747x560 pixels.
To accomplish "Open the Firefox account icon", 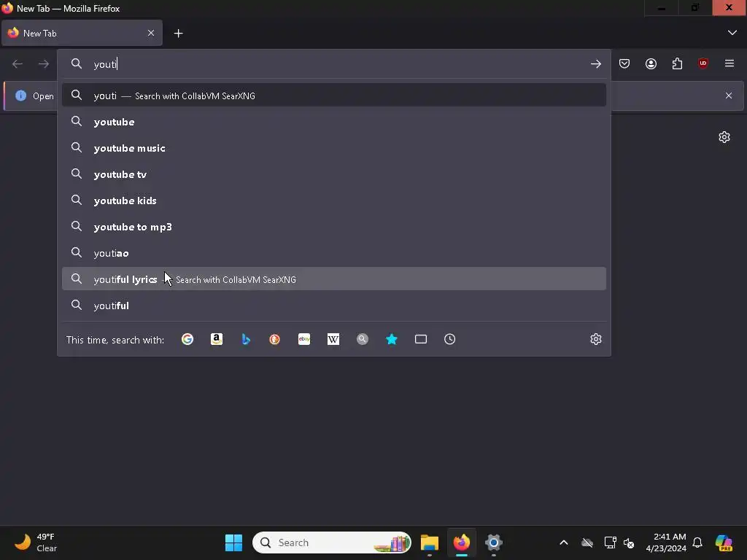I will (x=651, y=64).
